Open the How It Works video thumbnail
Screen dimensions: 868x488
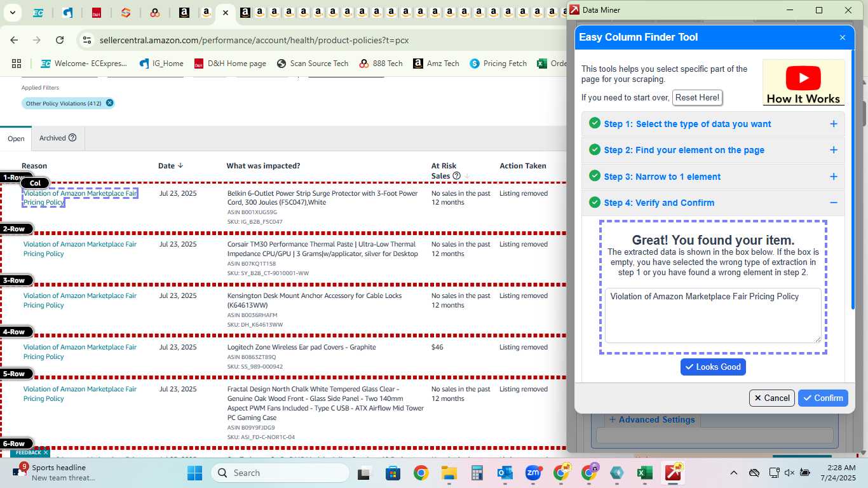[803, 82]
